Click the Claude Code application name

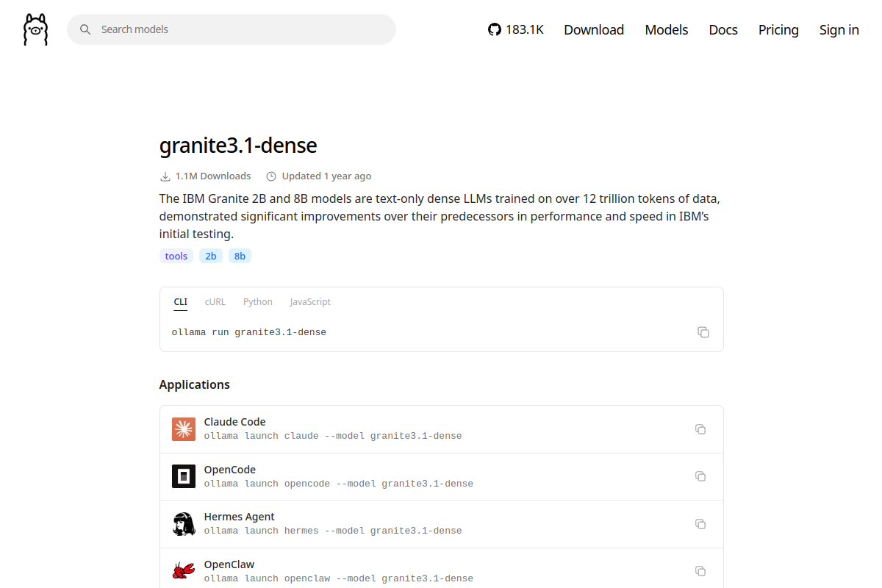(x=234, y=422)
